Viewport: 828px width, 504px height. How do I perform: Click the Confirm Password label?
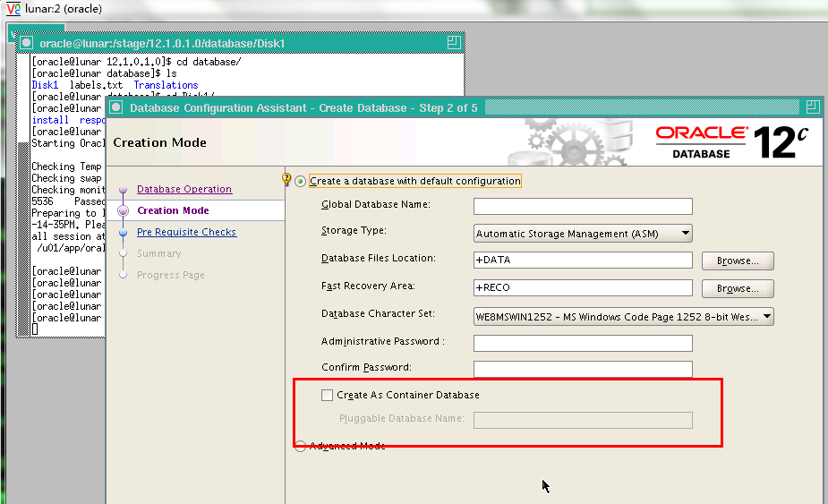tap(366, 367)
